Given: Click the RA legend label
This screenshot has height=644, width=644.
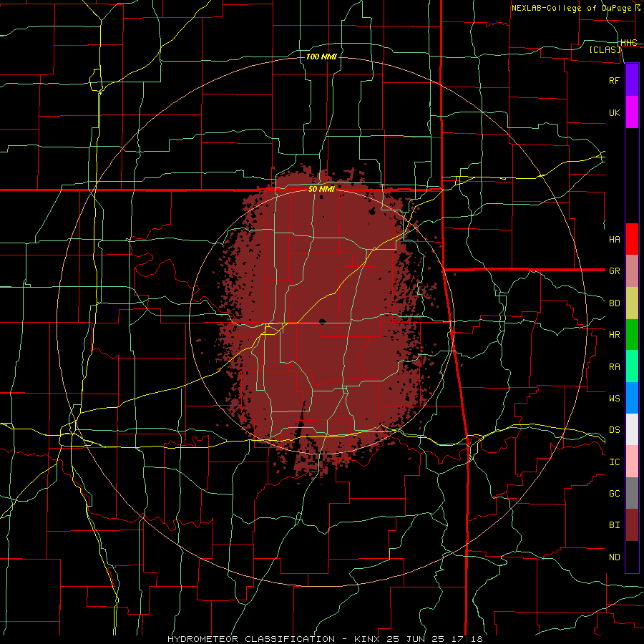Looking at the screenshot, I should (615, 367).
